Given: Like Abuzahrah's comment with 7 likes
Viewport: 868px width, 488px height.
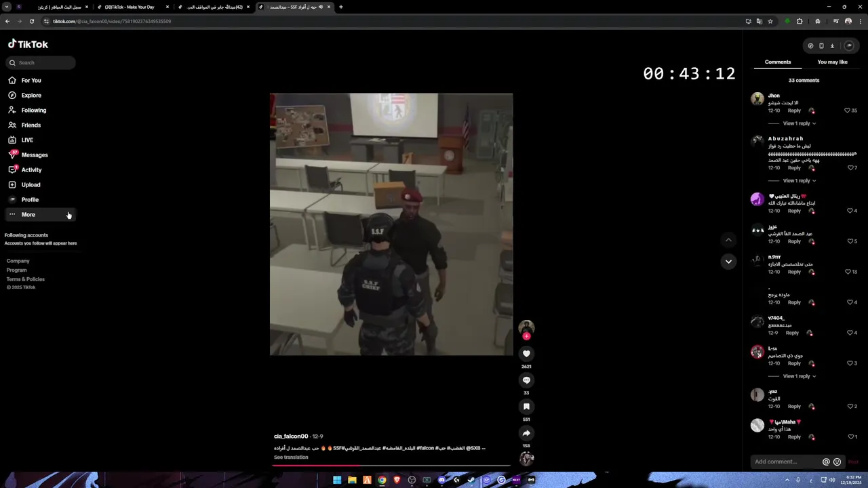Looking at the screenshot, I should (850, 167).
